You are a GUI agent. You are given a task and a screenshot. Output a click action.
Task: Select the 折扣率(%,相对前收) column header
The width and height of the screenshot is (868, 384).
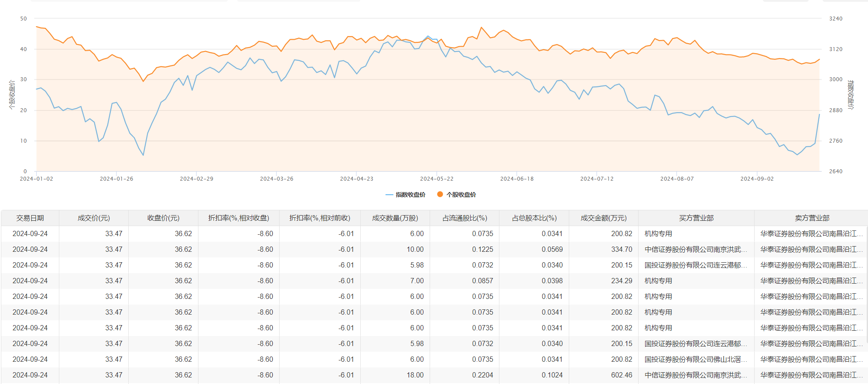pyautogui.click(x=320, y=218)
